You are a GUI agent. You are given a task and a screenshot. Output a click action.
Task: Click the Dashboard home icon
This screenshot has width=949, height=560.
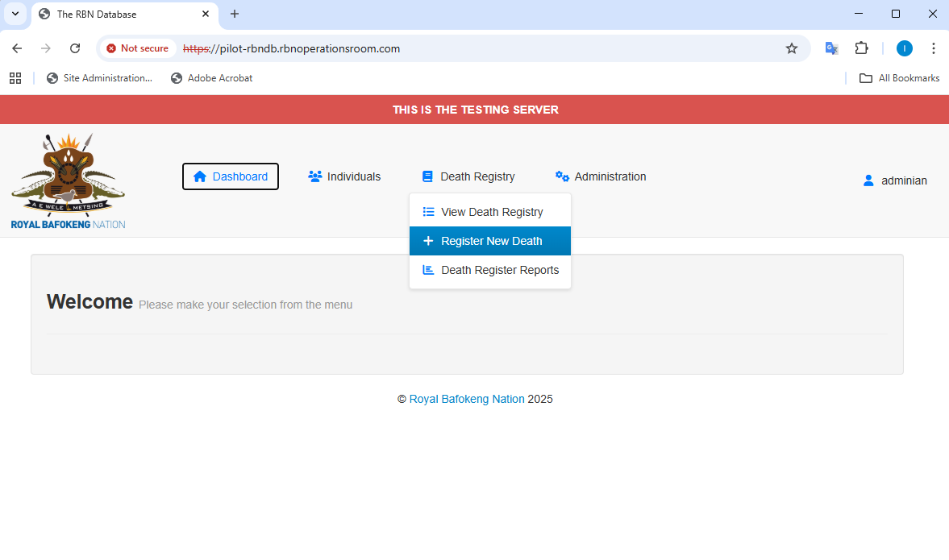(198, 176)
